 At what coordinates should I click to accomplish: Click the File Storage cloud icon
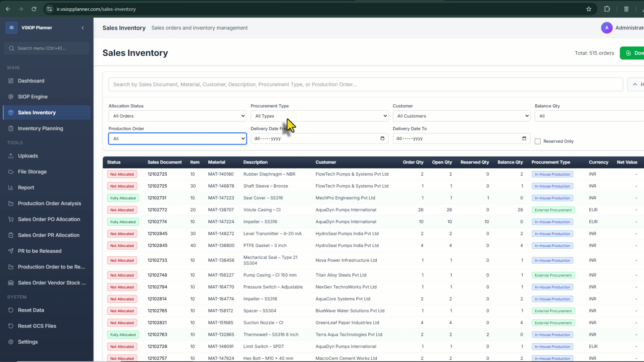tap(11, 172)
